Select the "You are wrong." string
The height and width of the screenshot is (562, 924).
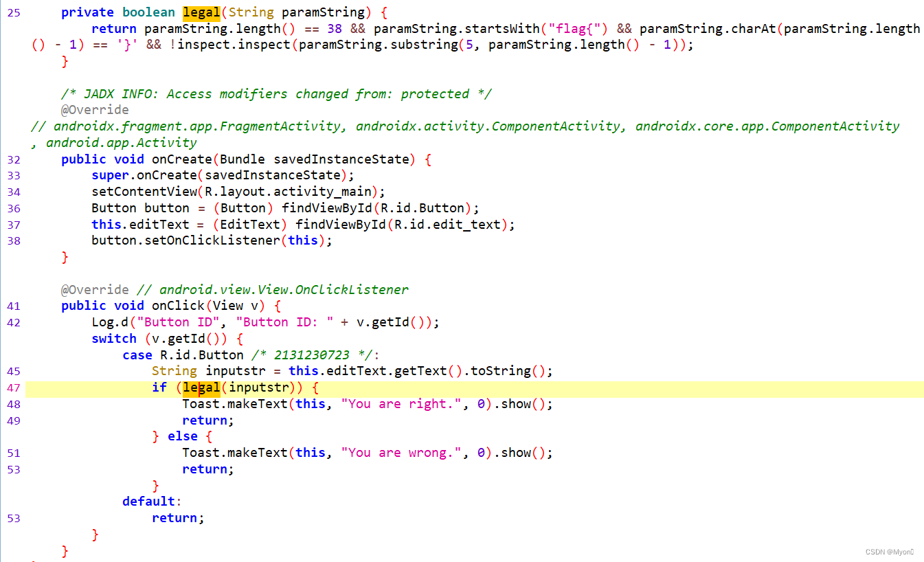point(402,453)
